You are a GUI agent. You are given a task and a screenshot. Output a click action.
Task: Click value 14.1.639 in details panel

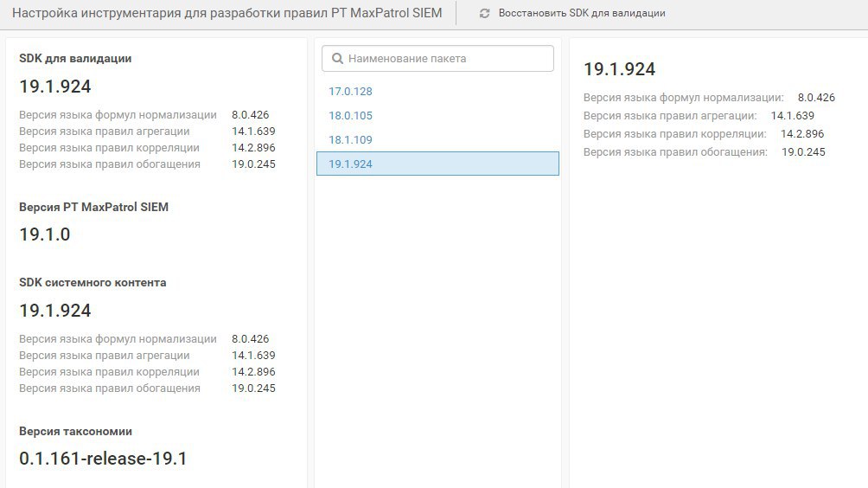(792, 116)
